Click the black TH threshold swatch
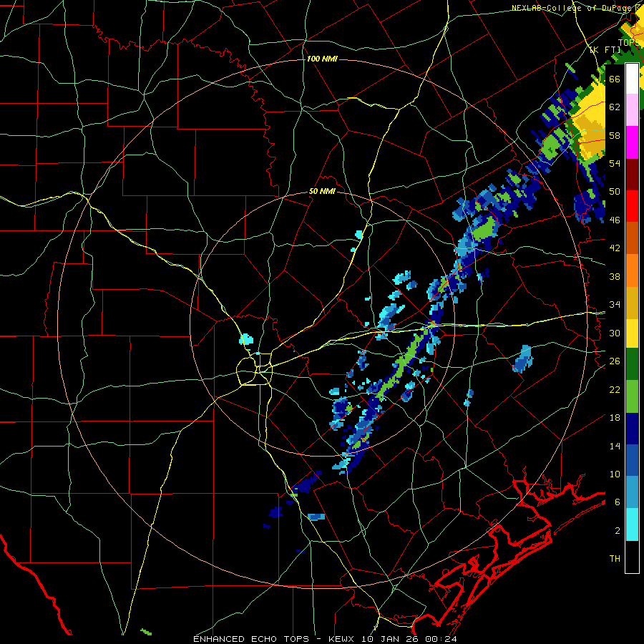644x644 pixels. pos(632,557)
